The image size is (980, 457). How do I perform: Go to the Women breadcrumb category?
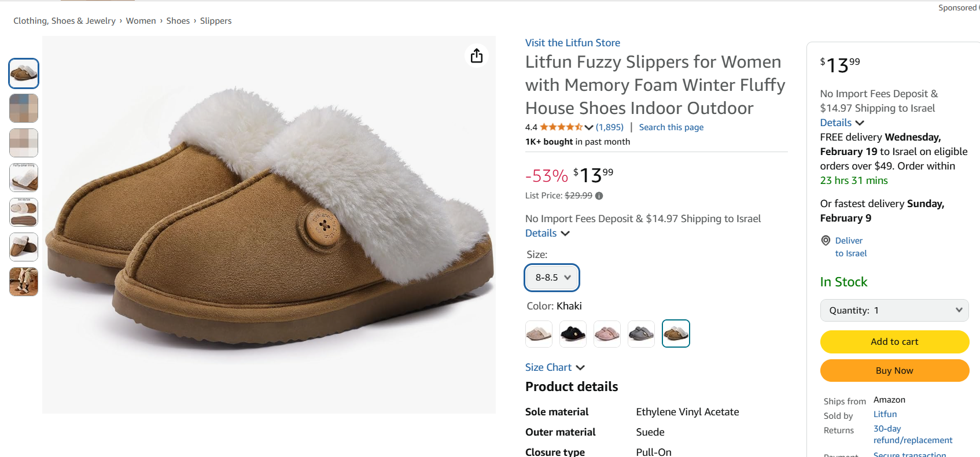141,21
